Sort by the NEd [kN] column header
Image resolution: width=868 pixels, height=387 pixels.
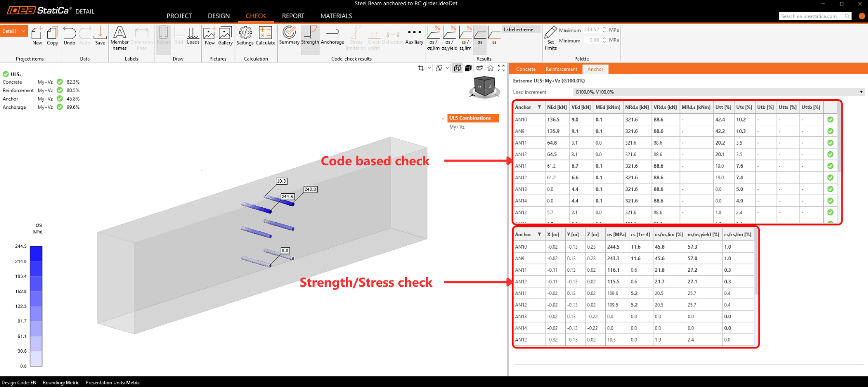pos(557,107)
